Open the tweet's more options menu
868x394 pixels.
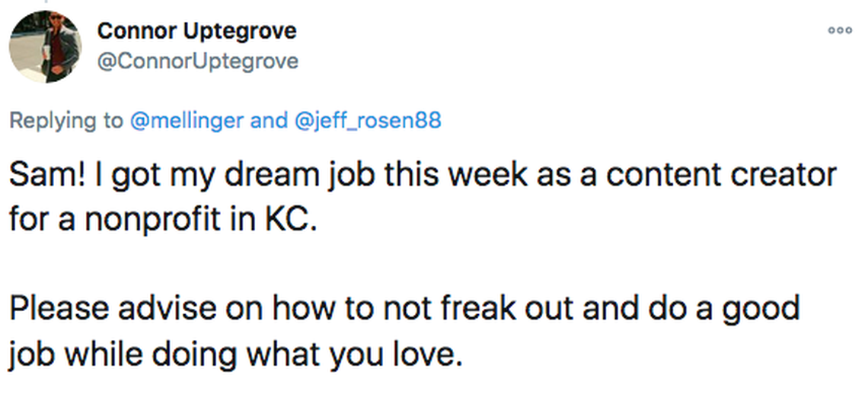point(840,30)
